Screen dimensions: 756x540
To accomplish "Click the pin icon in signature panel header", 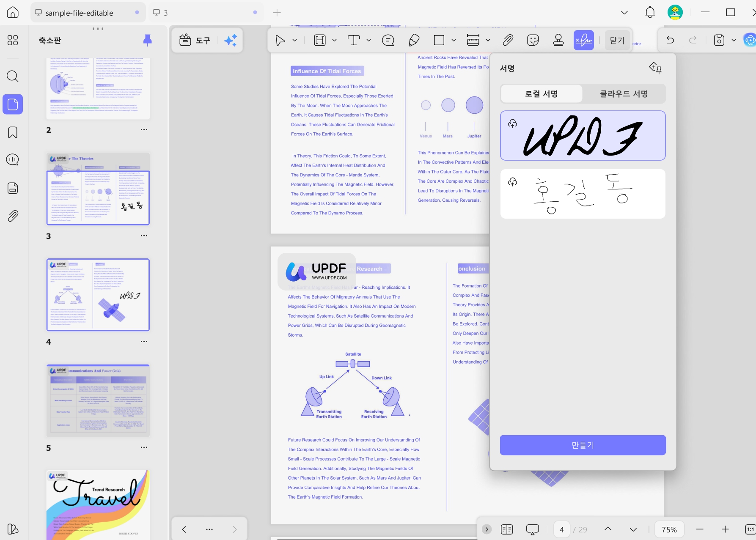I will (656, 68).
